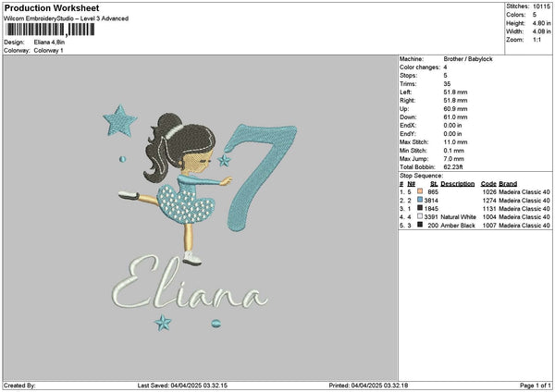Click the Height value 4.80 in
The height and width of the screenshot is (392, 555).
coord(541,23)
